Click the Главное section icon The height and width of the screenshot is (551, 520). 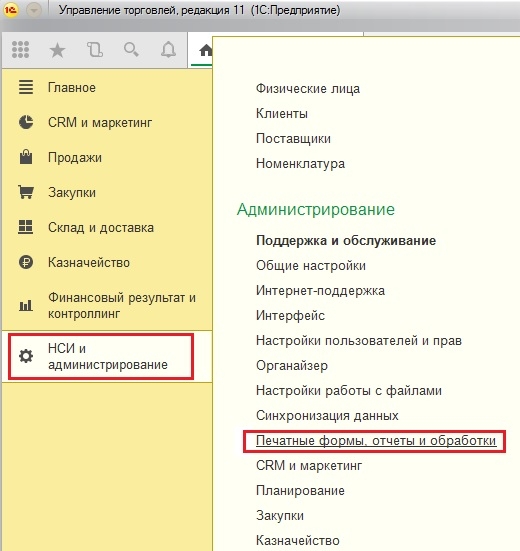click(x=26, y=87)
